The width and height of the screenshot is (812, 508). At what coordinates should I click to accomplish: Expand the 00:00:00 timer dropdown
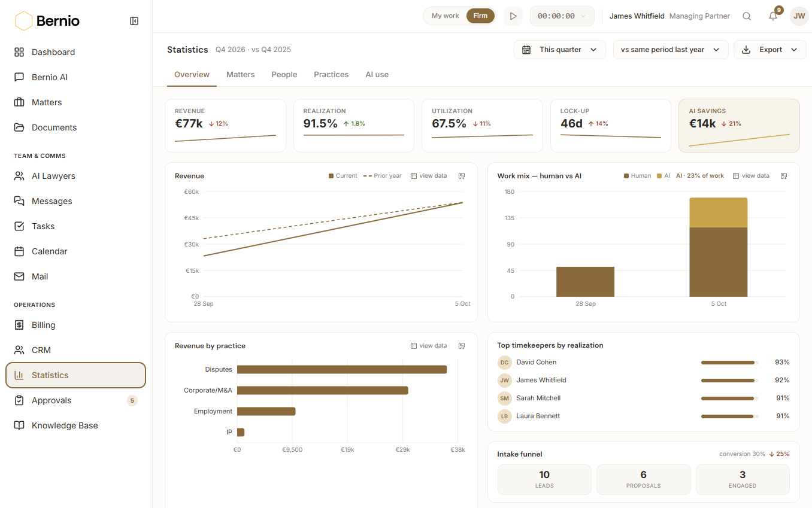pos(562,16)
